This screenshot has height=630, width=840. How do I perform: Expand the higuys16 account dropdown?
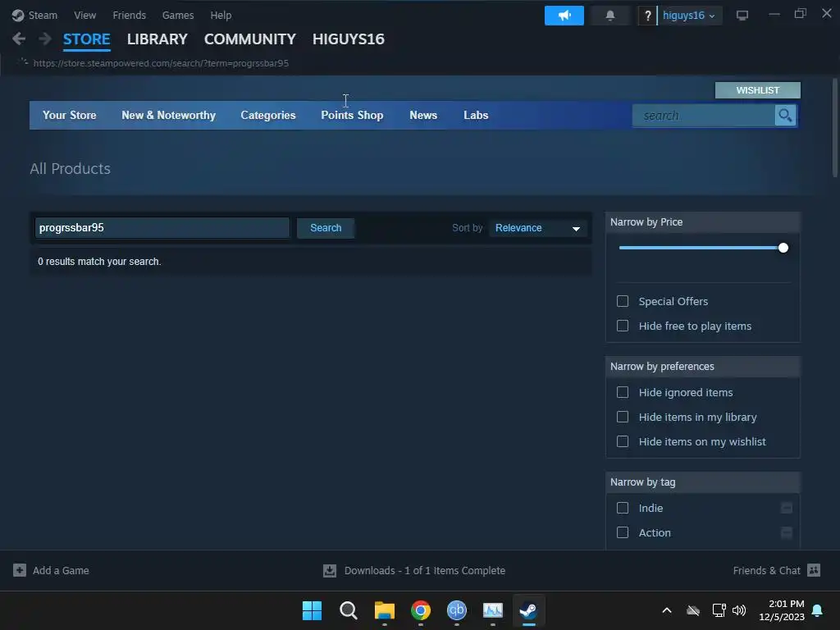point(689,16)
